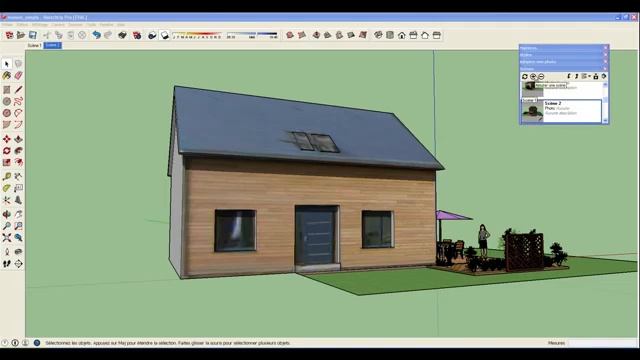
Task: Open a file with the folder icon
Action: pos(21,35)
